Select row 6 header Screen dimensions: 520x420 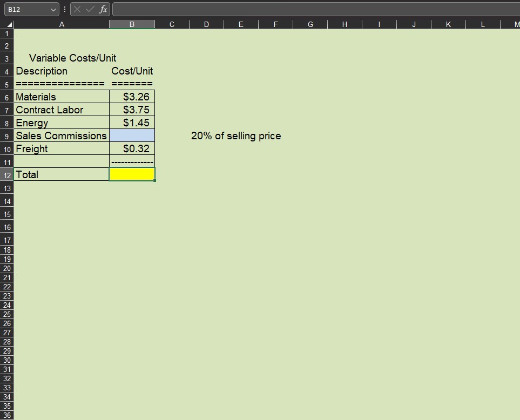(6, 97)
